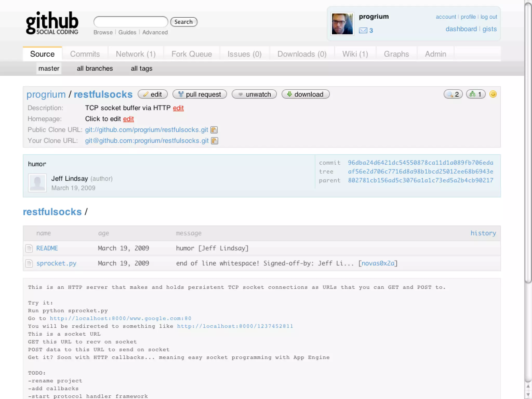Open the Network (1) tab
The image size is (532, 399).
click(136, 54)
